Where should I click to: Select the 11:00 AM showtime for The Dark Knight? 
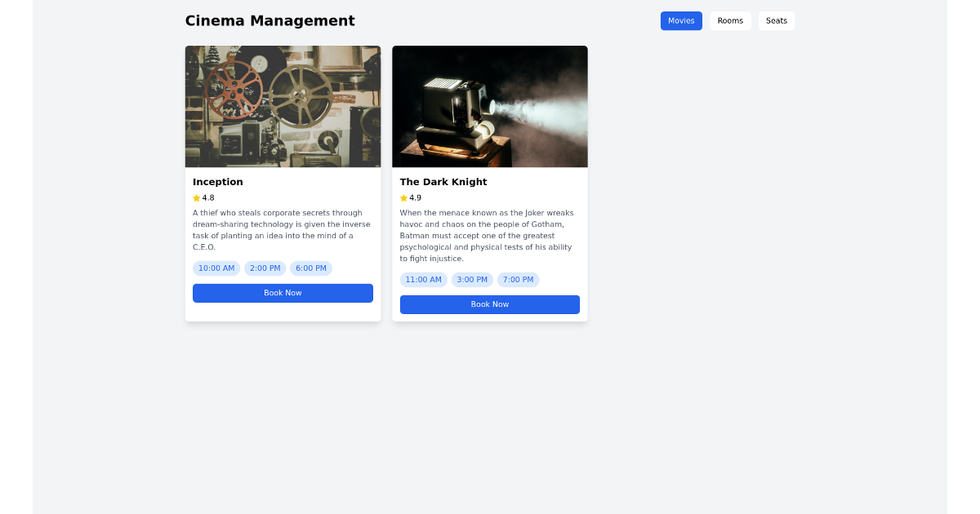click(424, 279)
